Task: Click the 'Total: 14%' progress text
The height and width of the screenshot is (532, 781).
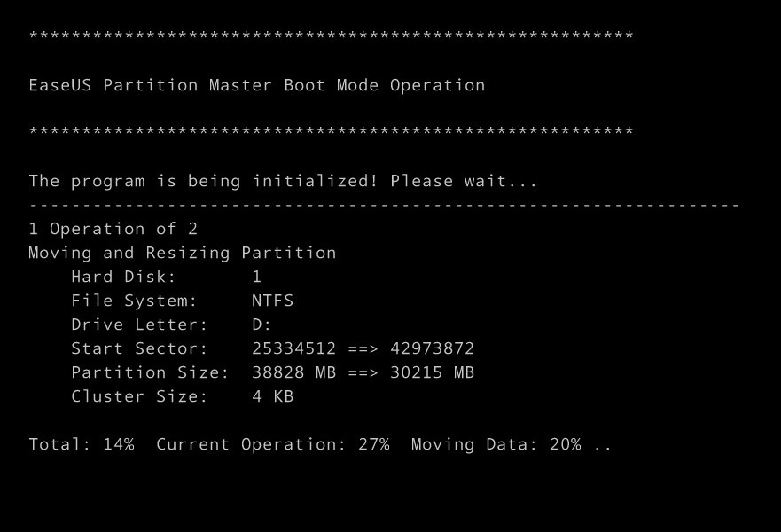Action: (x=82, y=444)
